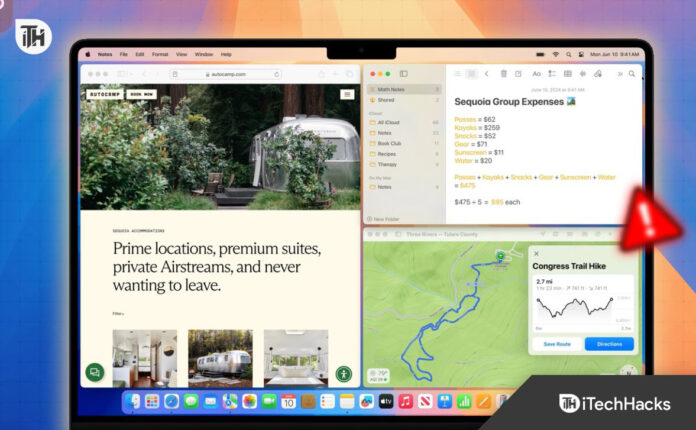This screenshot has height=430, width=696.
Task: Create a new note with compose icon
Action: 518,74
